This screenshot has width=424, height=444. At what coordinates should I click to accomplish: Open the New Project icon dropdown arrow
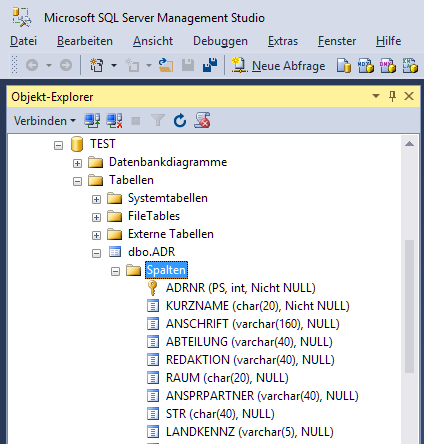pyautogui.click(x=114, y=65)
